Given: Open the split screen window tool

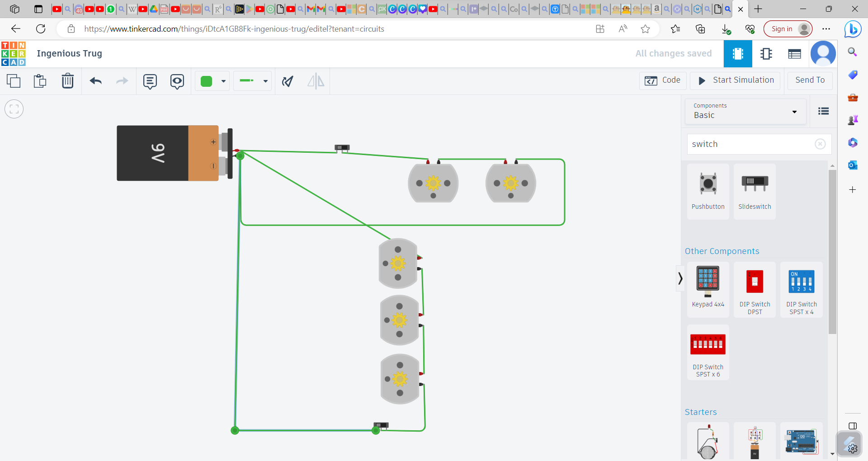Looking at the screenshot, I should point(853,426).
